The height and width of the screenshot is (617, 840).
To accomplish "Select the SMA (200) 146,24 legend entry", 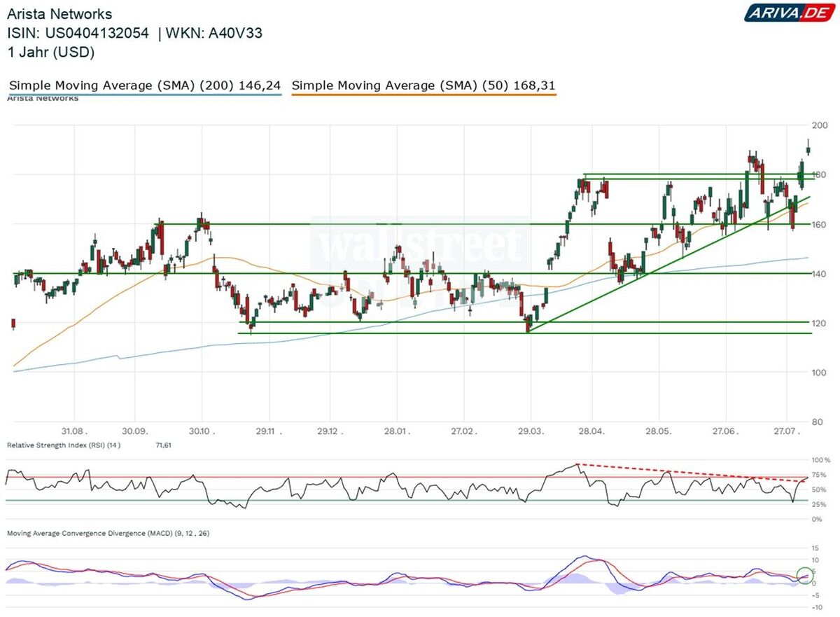I will (145, 85).
